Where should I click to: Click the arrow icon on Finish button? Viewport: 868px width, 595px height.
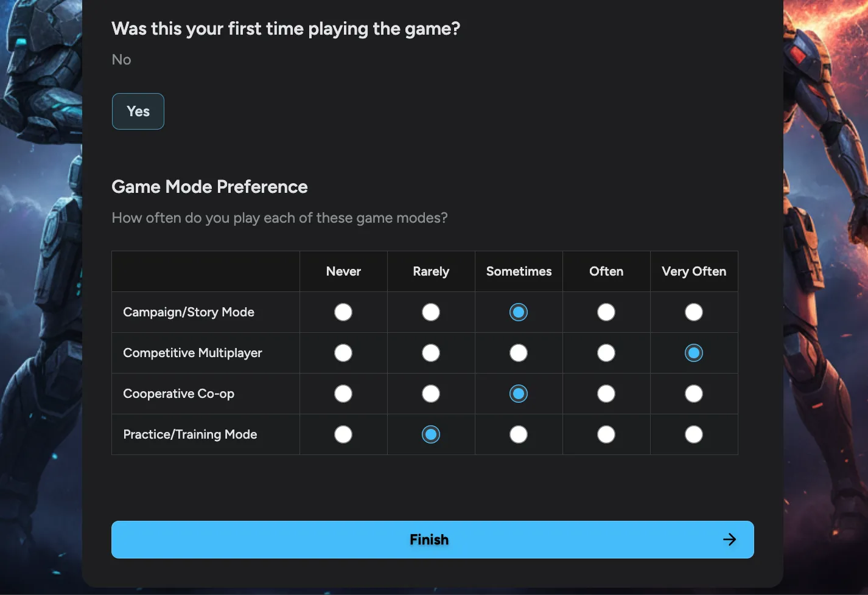click(x=729, y=540)
